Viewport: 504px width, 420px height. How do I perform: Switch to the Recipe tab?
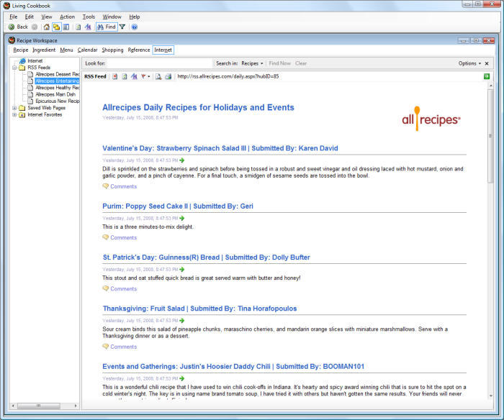(21, 50)
